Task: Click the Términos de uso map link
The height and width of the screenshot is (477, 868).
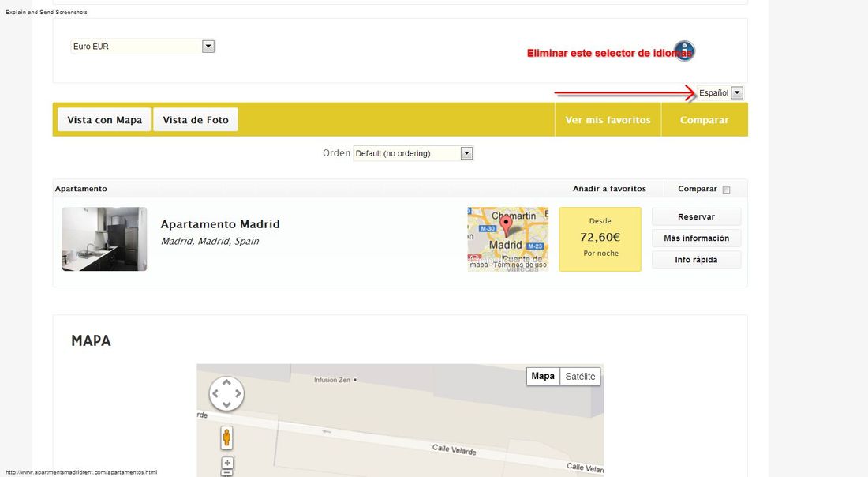Action: click(520, 265)
